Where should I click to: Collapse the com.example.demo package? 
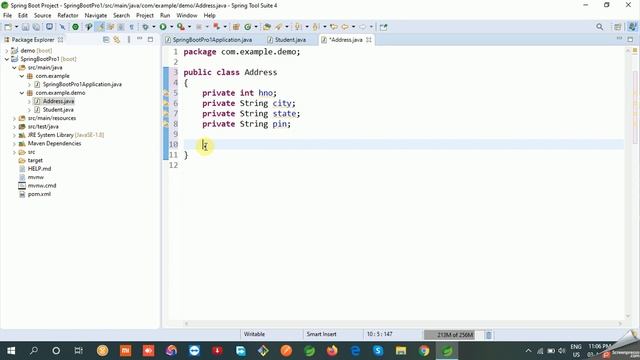pyautogui.click(x=22, y=93)
